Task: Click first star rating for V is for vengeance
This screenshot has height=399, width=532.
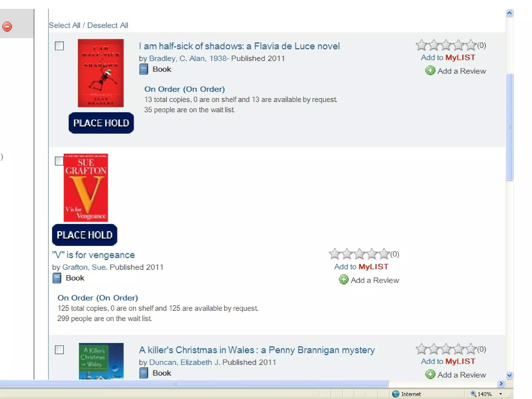Action: click(x=335, y=254)
